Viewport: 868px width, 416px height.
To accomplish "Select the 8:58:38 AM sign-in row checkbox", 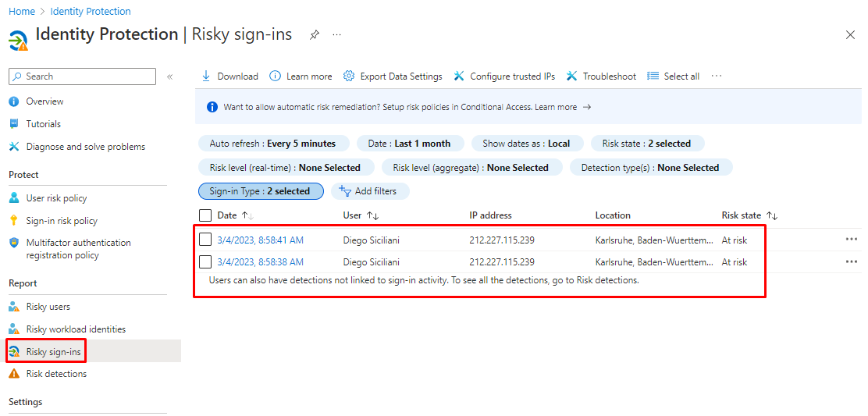I will 205,261.
